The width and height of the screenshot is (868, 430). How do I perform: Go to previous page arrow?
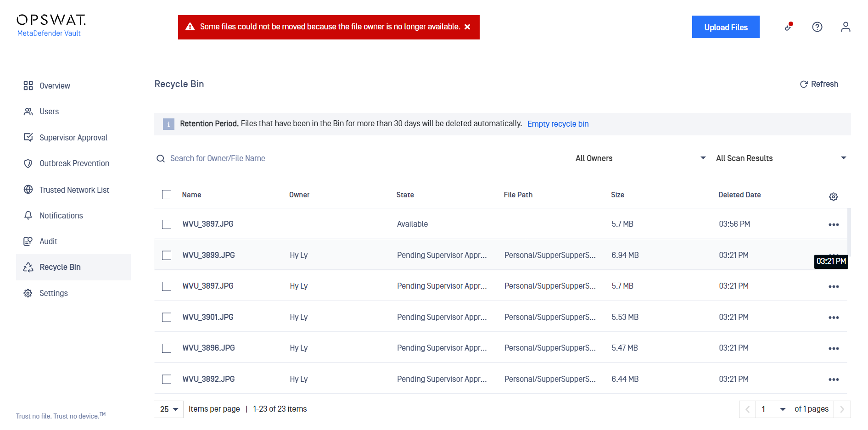(747, 409)
